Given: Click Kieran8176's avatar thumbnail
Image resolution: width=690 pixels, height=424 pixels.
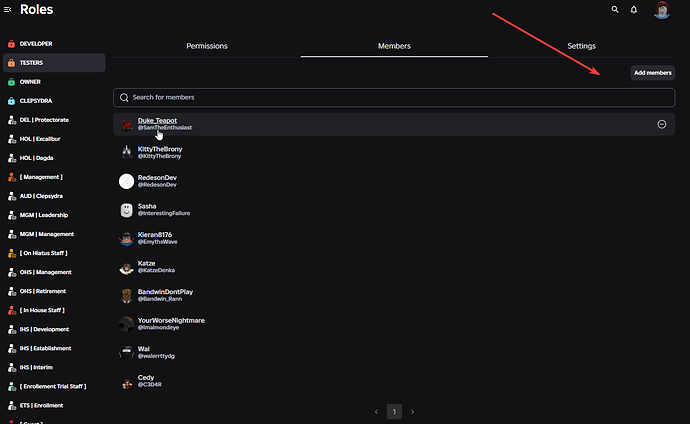Looking at the screenshot, I should tap(126, 238).
